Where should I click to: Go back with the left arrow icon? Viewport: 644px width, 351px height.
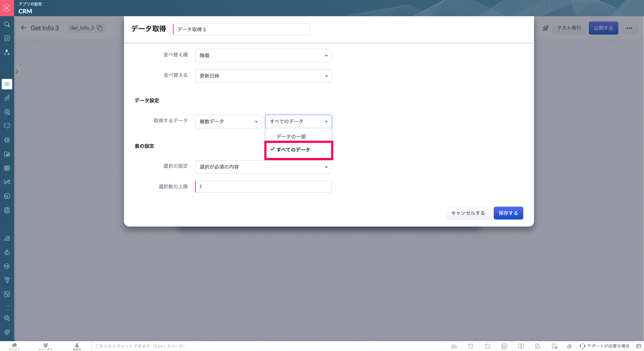24,28
